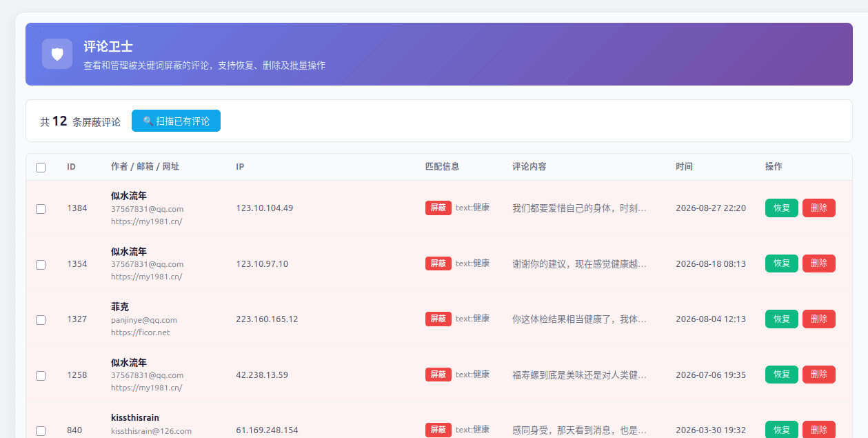This screenshot has width=868, height=438.
Task: Click email panjinye@qq.com
Action: [x=144, y=320]
